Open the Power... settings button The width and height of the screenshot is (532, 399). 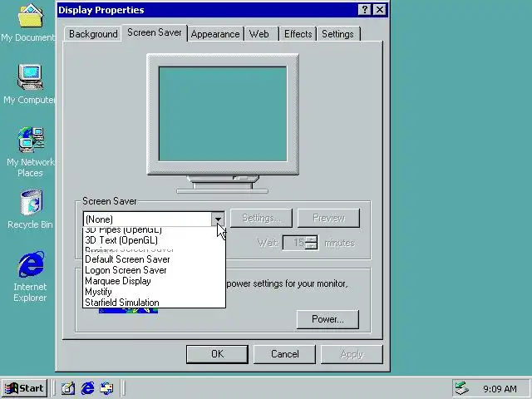click(328, 319)
